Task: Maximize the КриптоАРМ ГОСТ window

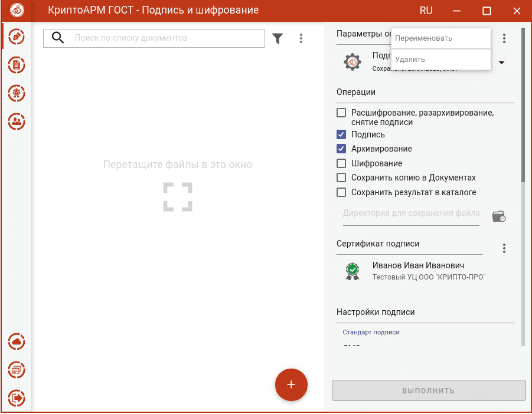Action: coord(487,11)
